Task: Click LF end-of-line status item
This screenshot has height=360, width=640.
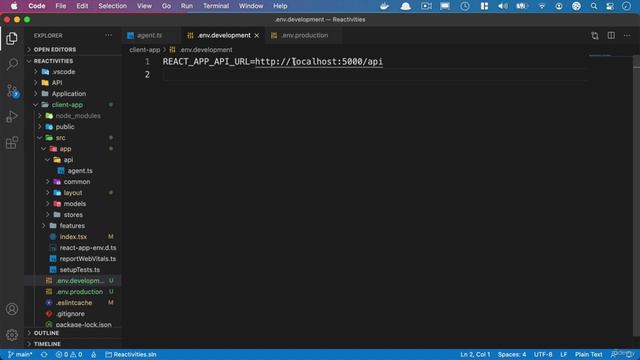Action: click(x=563, y=355)
